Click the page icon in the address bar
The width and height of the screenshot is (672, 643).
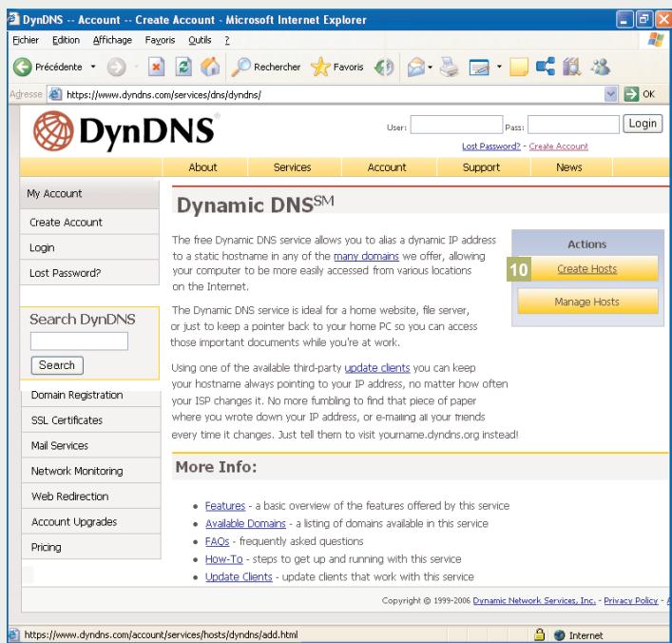(54, 94)
